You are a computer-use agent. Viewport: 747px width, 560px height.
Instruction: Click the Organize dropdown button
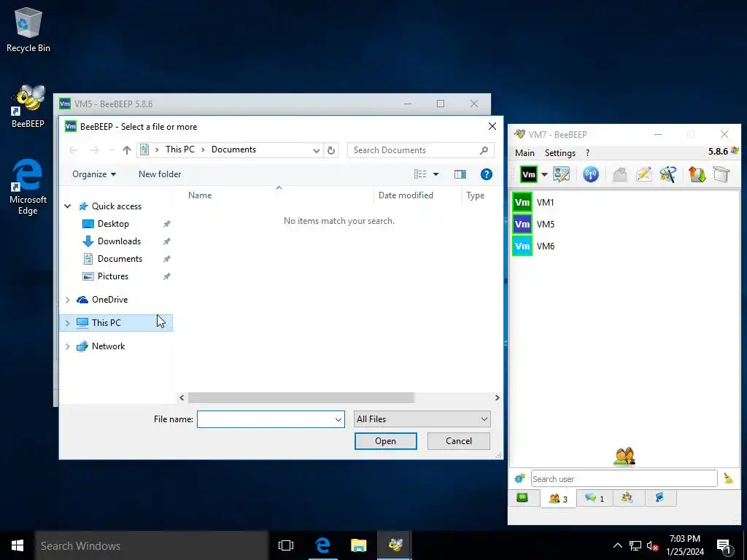coord(94,174)
